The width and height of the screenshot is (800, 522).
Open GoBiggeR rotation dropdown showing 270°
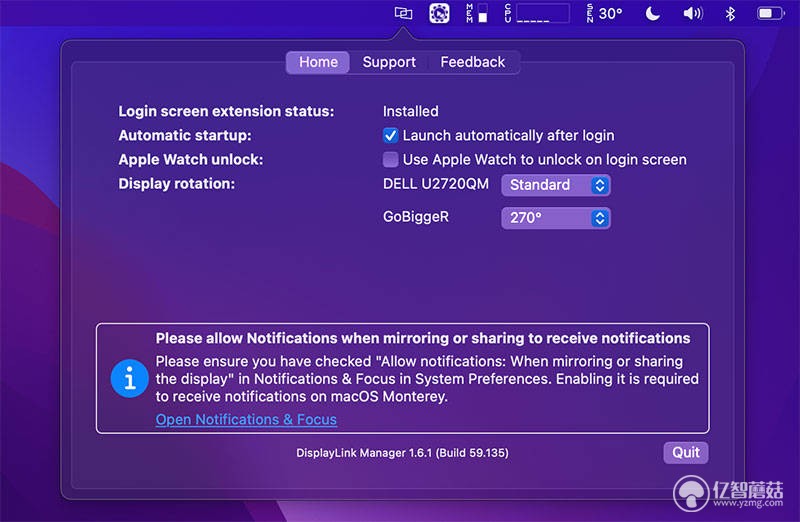(556, 218)
